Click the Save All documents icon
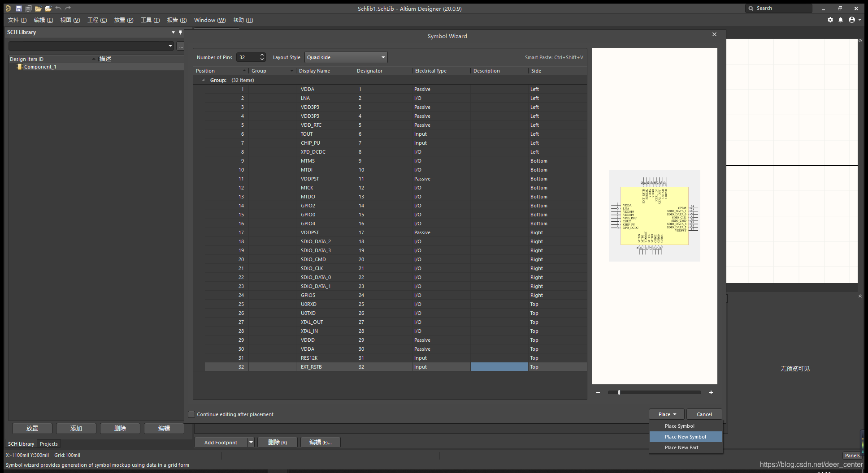This screenshot has width=868, height=473. pyautogui.click(x=28, y=9)
